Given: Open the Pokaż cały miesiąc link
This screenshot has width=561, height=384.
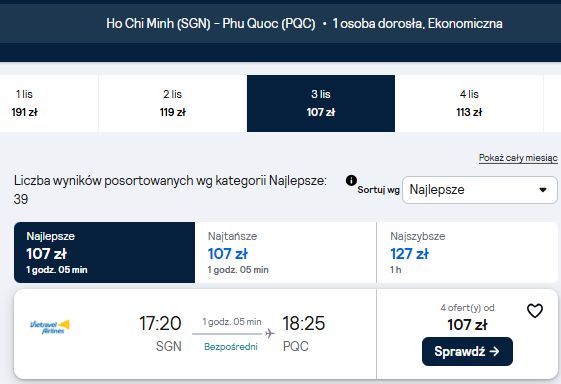Looking at the screenshot, I should click(x=518, y=158).
